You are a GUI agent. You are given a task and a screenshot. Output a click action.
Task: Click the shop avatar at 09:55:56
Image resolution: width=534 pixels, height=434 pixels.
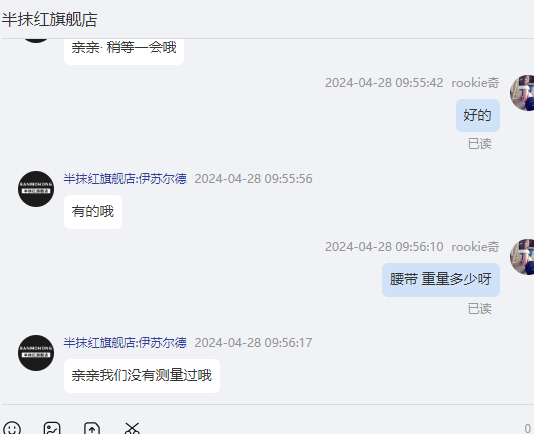pyautogui.click(x=36, y=189)
